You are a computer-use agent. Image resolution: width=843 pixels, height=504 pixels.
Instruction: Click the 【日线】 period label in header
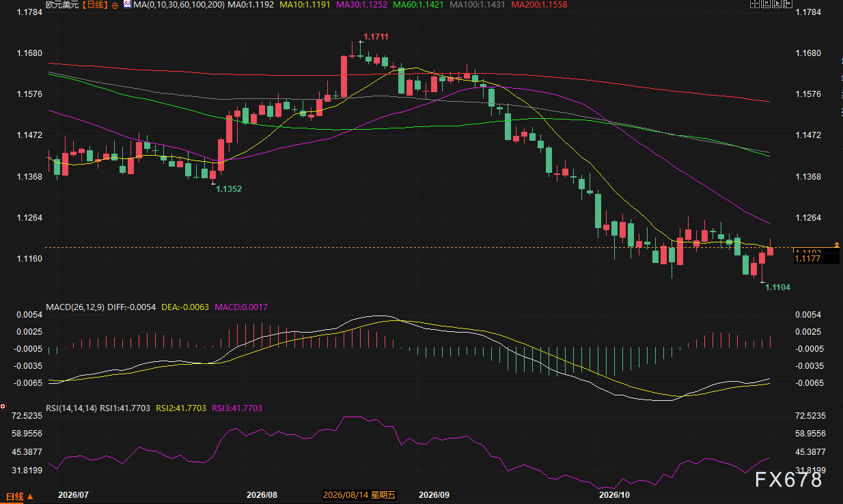coord(95,5)
